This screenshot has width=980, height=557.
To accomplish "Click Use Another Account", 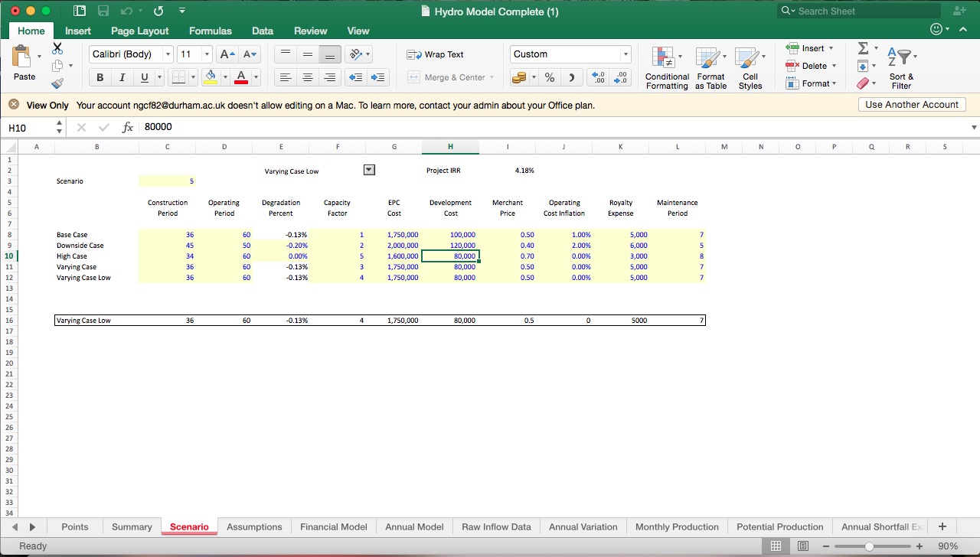I will 911,104.
